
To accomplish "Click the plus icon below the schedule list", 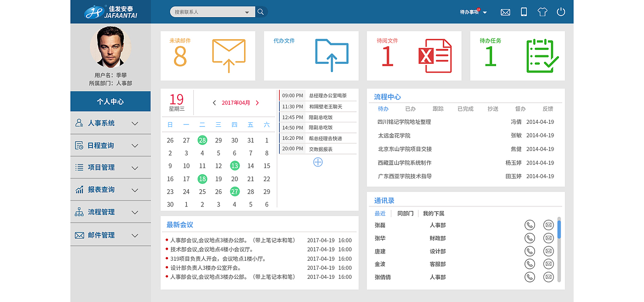I will point(317,162).
